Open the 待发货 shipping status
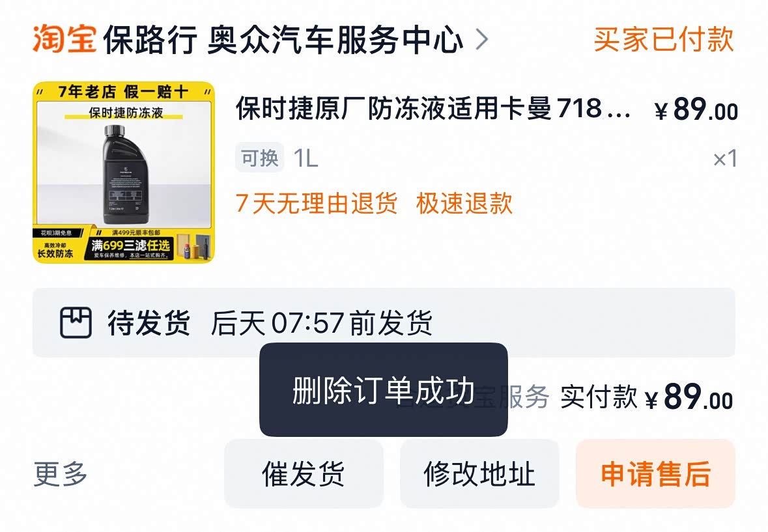Screen dimensions: 768x532 point(149,322)
